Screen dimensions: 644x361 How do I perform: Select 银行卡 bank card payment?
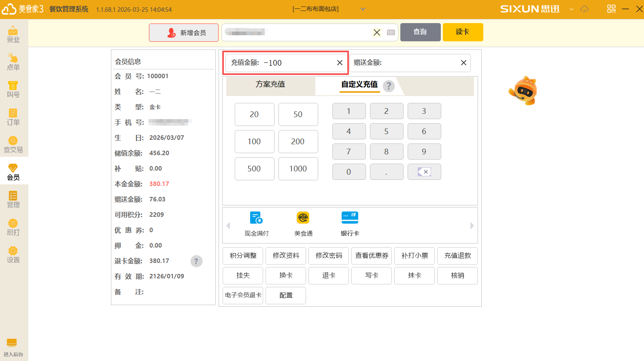point(350,223)
